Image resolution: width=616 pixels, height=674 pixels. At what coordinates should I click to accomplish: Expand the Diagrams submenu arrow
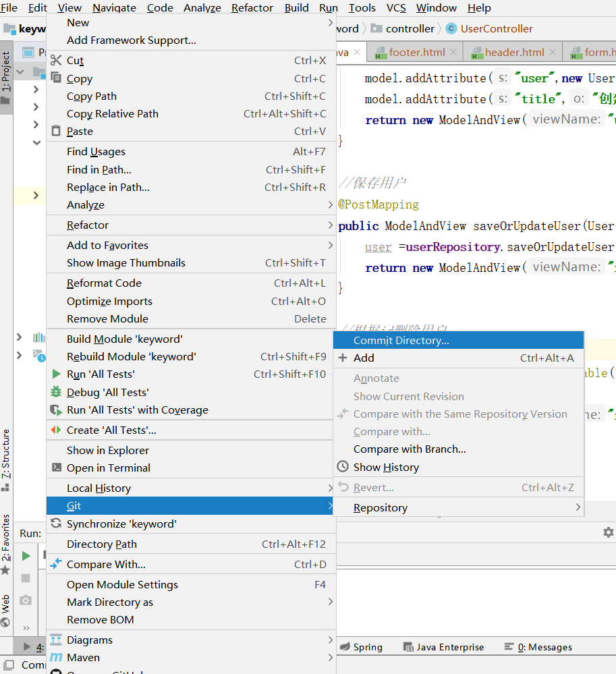tap(330, 640)
